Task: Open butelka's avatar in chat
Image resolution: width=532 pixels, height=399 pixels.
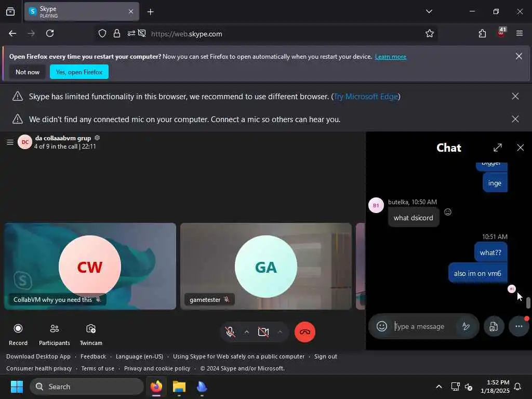Action: (x=376, y=205)
